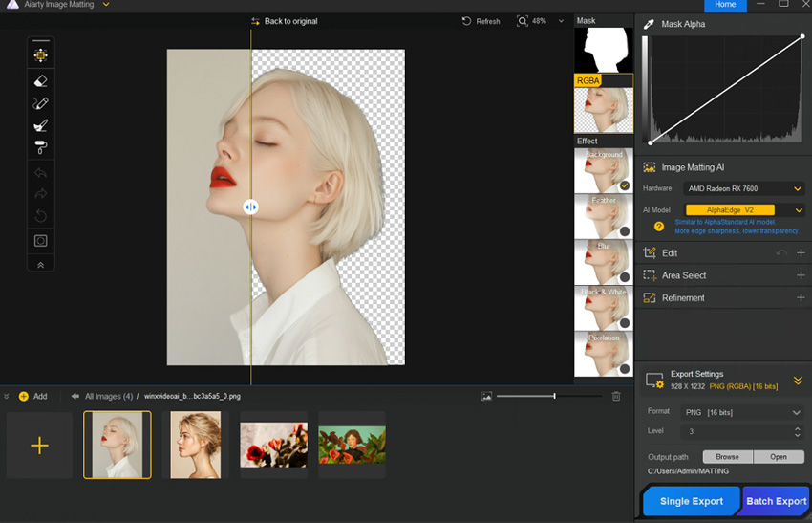Click the large plus add image tile
The width and height of the screenshot is (812, 523).
(39, 446)
